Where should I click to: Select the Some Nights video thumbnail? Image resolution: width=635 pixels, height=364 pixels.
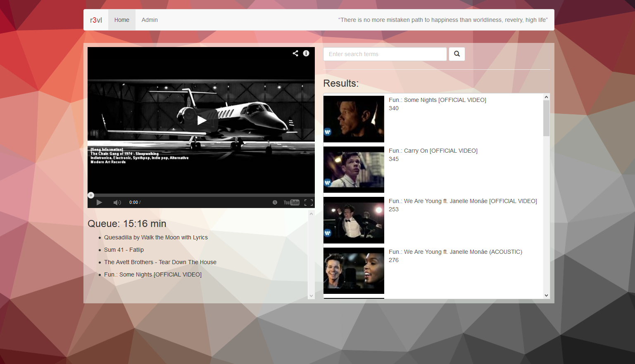354,119
